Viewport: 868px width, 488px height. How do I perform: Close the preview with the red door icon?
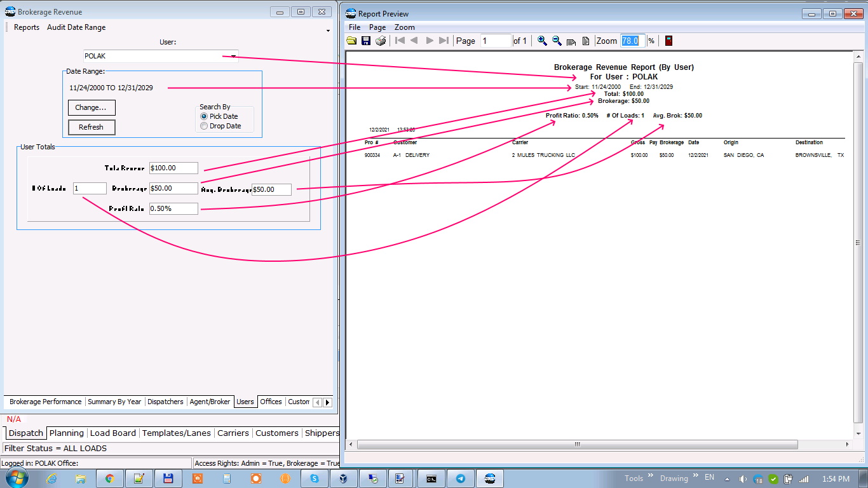click(x=668, y=41)
